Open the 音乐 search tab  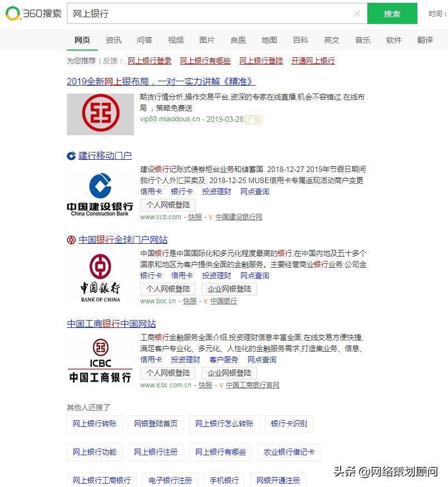point(362,40)
